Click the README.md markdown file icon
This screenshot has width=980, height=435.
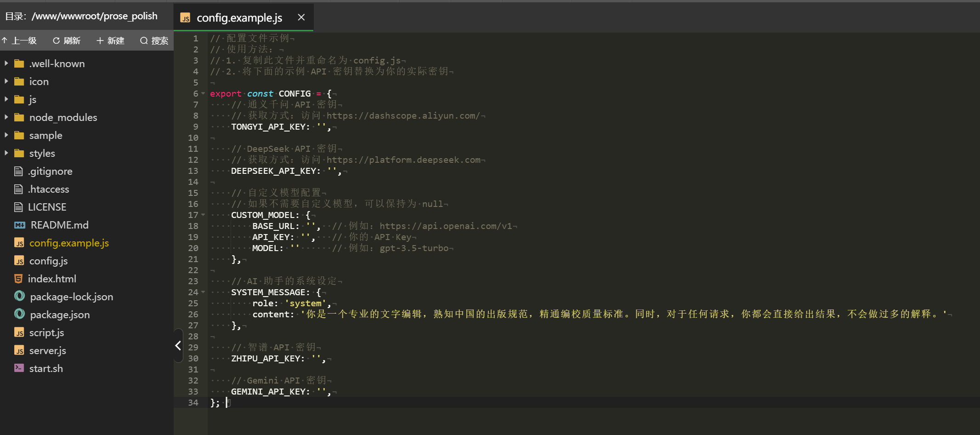pyautogui.click(x=19, y=225)
